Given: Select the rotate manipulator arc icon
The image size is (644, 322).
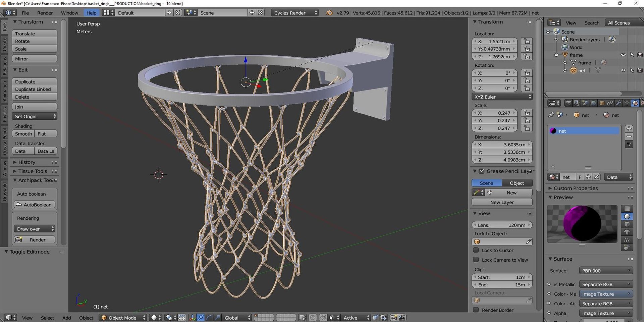Looking at the screenshot, I should click(209, 318).
